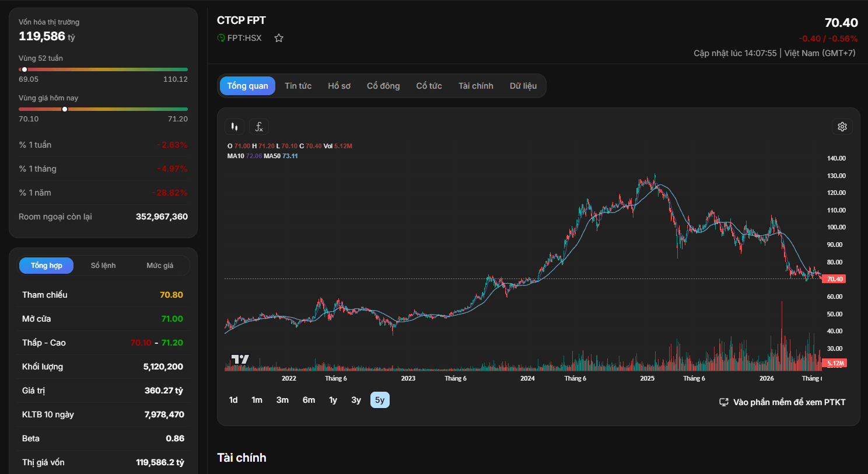Open the Dữ liệu tab

523,86
